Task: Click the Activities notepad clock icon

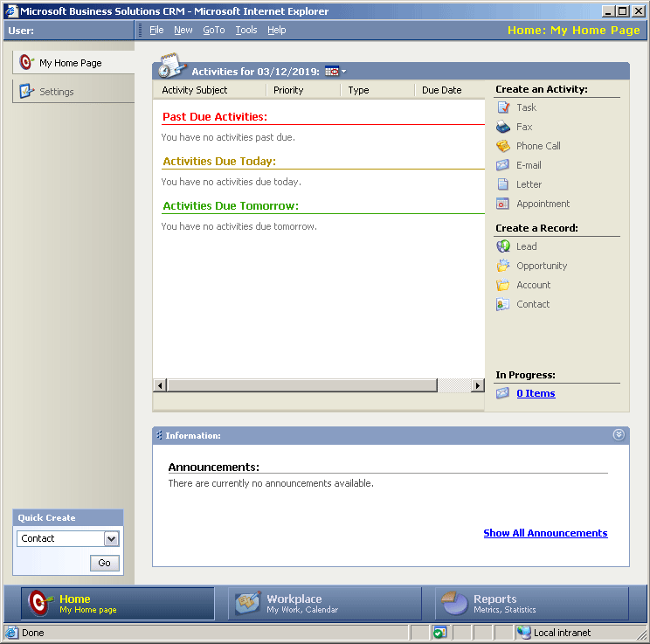Action: click(x=170, y=66)
